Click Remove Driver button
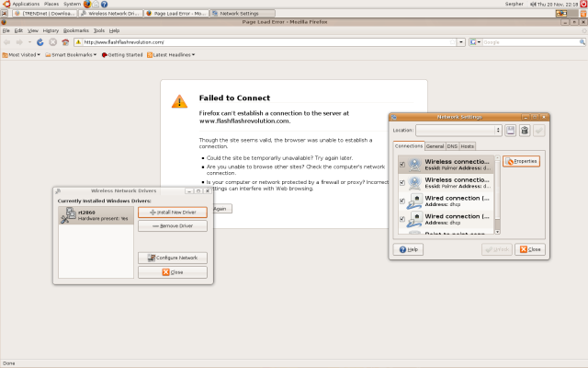 click(x=173, y=226)
